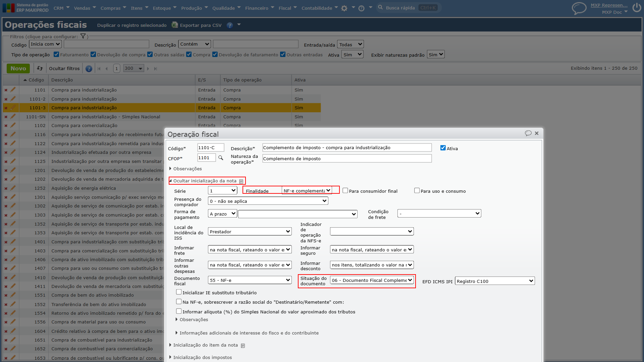Click the red delete X for row 1102

[x=6, y=126]
